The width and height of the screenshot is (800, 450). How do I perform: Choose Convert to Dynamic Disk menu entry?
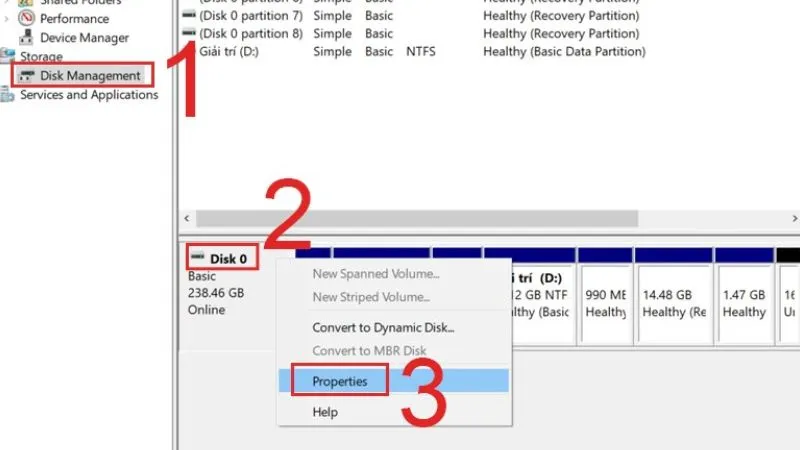coord(383,327)
